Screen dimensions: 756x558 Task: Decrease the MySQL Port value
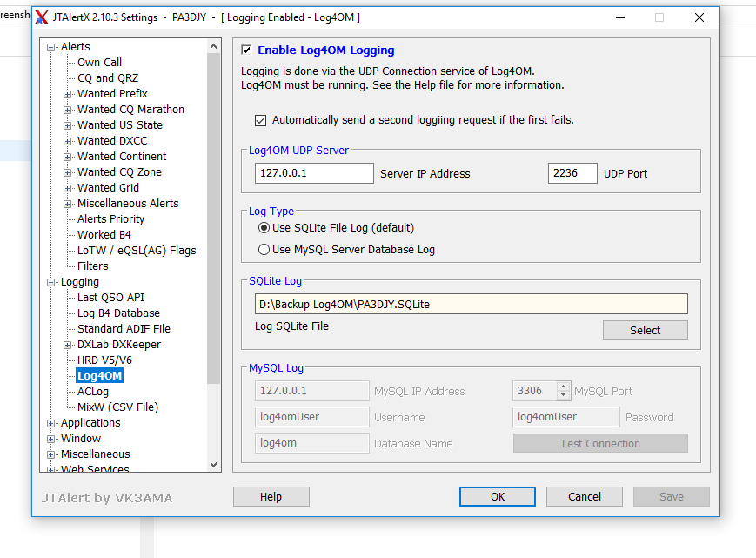coord(563,395)
